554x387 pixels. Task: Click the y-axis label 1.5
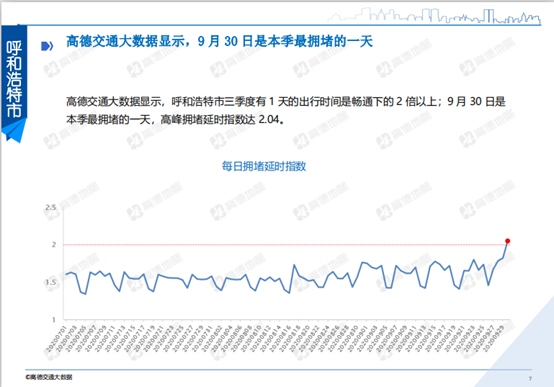coord(51,282)
